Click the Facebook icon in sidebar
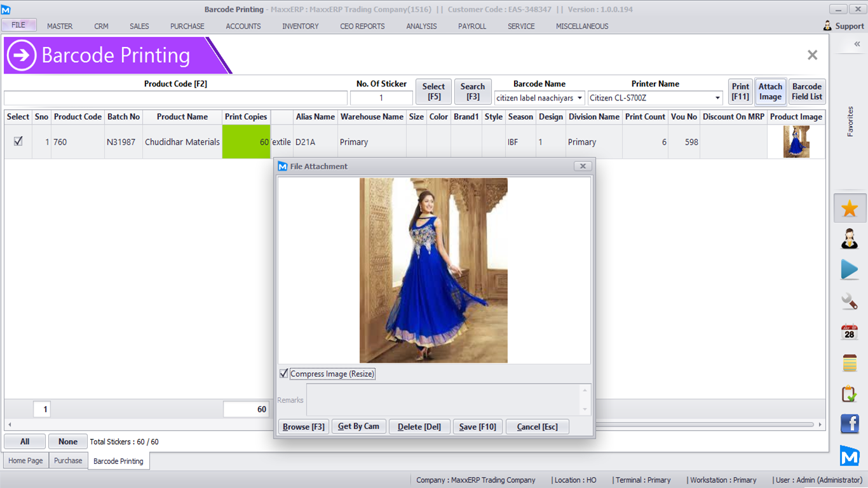The height and width of the screenshot is (488, 868). (x=850, y=424)
